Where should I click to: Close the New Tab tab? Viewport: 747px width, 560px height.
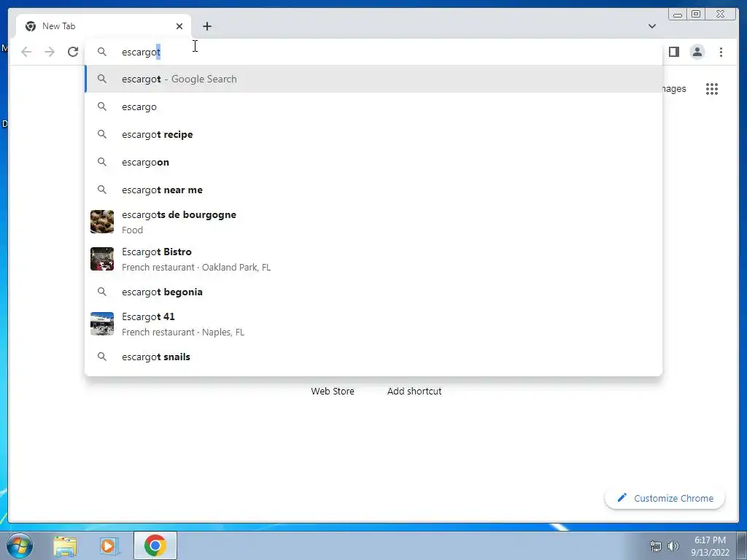[179, 26]
